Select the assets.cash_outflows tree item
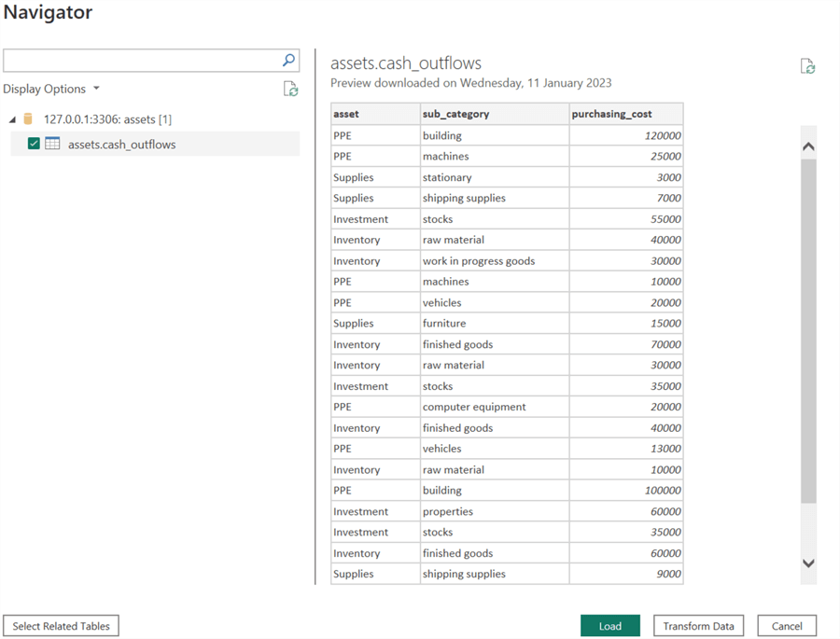840x639 pixels. click(121, 145)
